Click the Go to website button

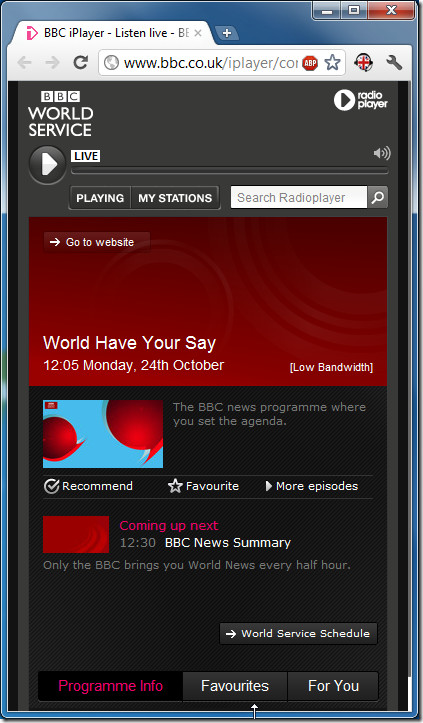pos(97,242)
